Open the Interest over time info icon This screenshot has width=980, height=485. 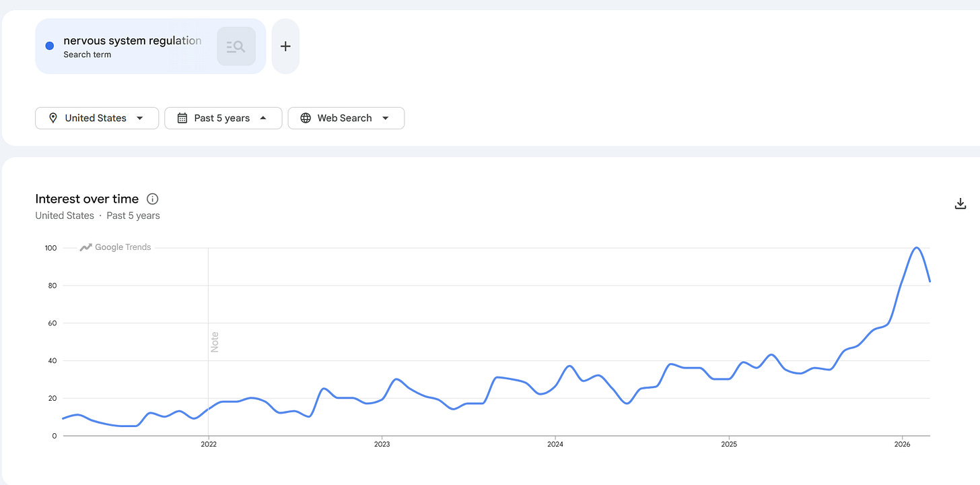click(x=153, y=199)
